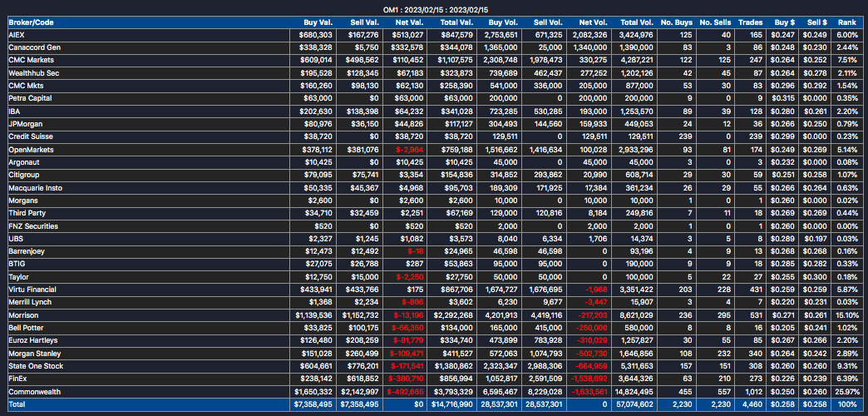Image resolution: width=868 pixels, height=416 pixels.
Task: Click the Buy $ column header
Action: click(x=785, y=22)
